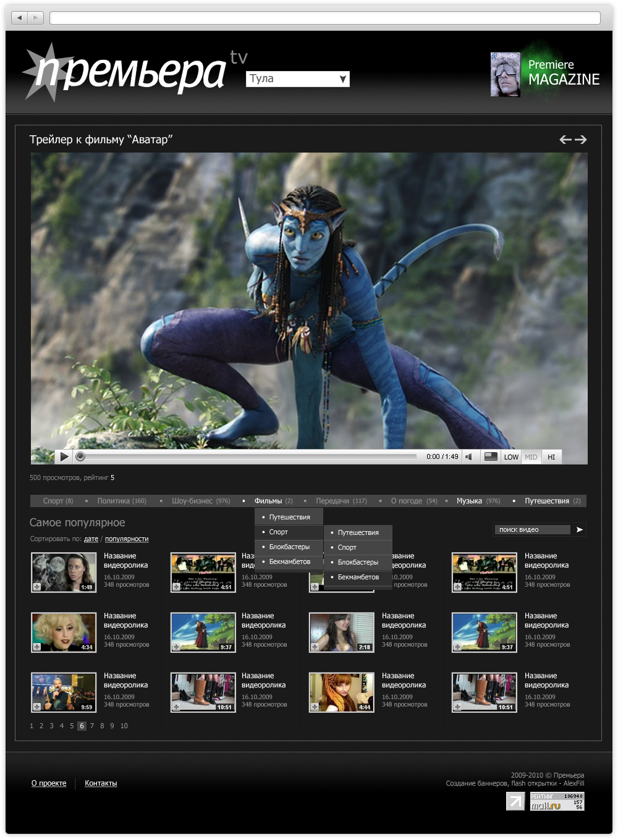This screenshot has height=840, width=618.
Task: Go to results page 5
Action: pyautogui.click(x=72, y=726)
